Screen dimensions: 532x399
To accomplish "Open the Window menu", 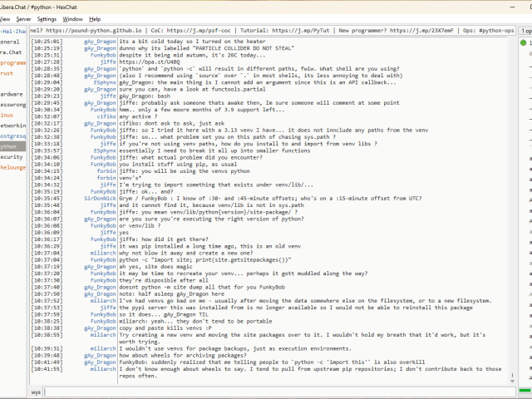I will click(x=72, y=18).
